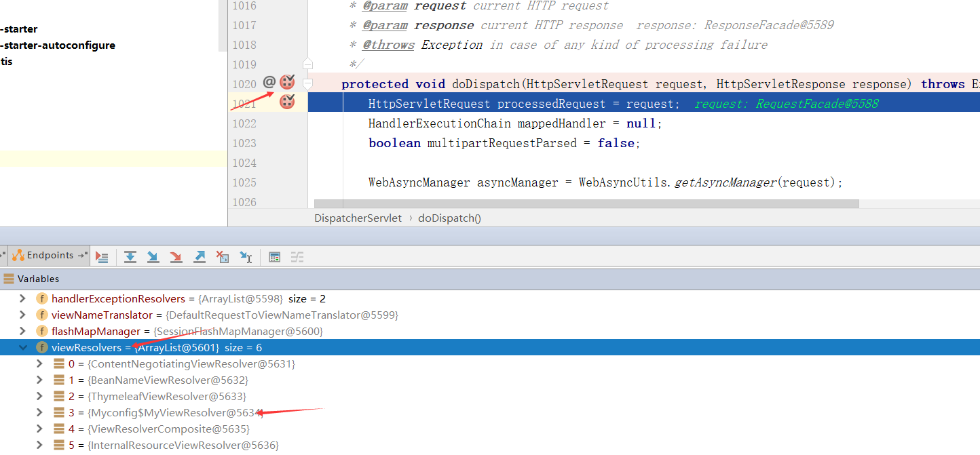Click the Variables panel header label
Viewport: 980px width, 455px height.
point(38,279)
